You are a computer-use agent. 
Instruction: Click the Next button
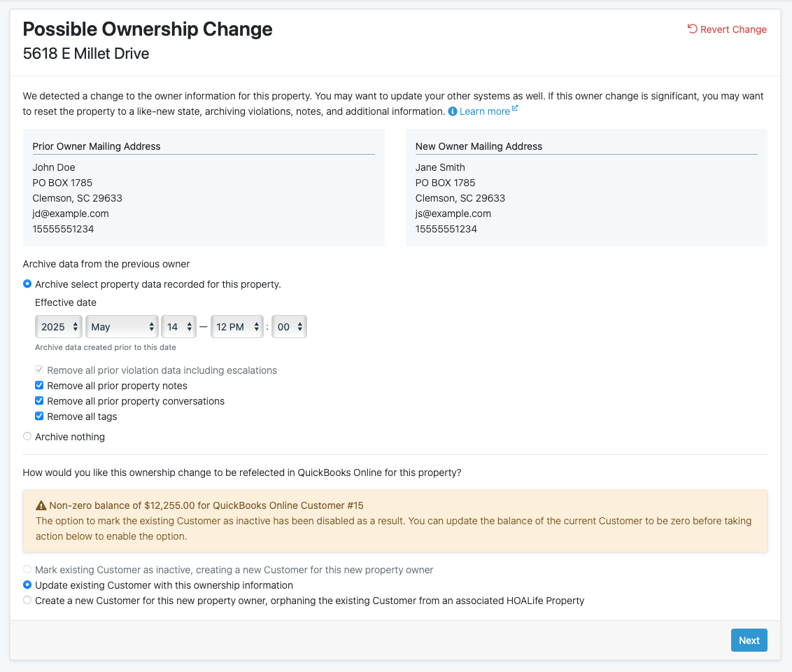tap(749, 640)
